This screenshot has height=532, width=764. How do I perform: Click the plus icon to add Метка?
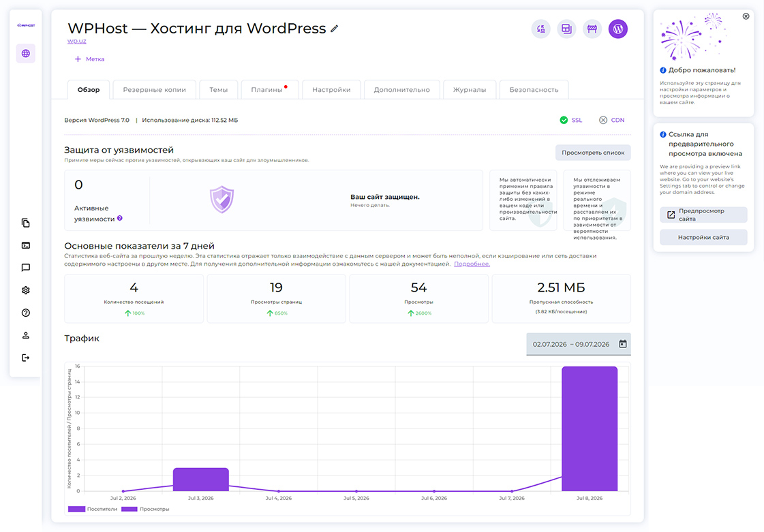tap(78, 59)
